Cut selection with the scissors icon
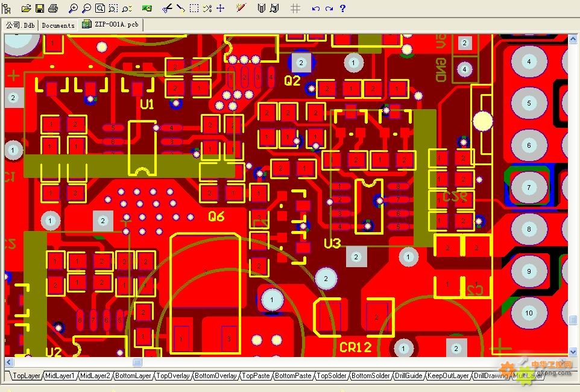The width and height of the screenshot is (580, 392). point(167,8)
